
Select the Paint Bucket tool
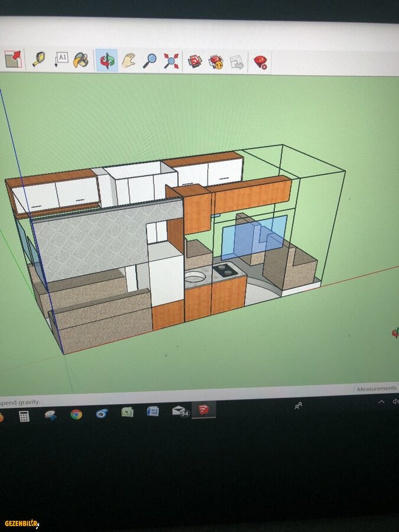81,60
